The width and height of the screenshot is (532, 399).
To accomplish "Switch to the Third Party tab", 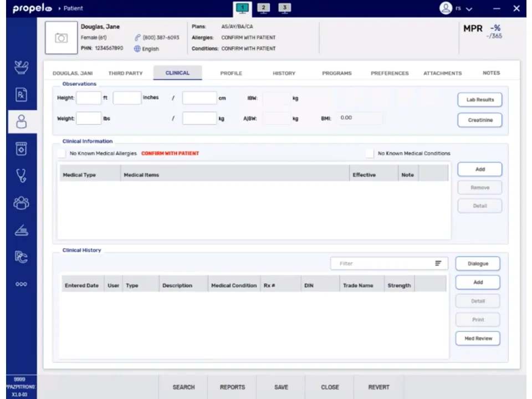I will coord(126,73).
